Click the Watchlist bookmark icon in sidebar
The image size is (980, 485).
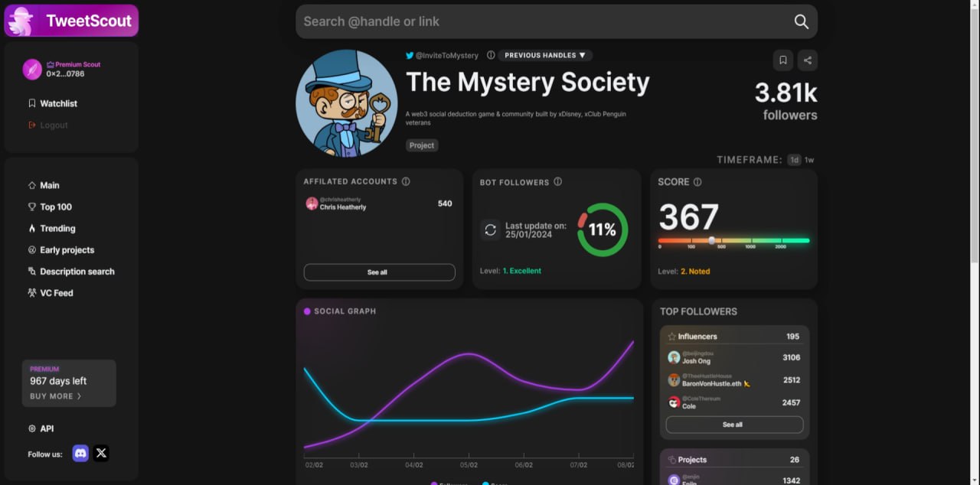[x=32, y=103]
